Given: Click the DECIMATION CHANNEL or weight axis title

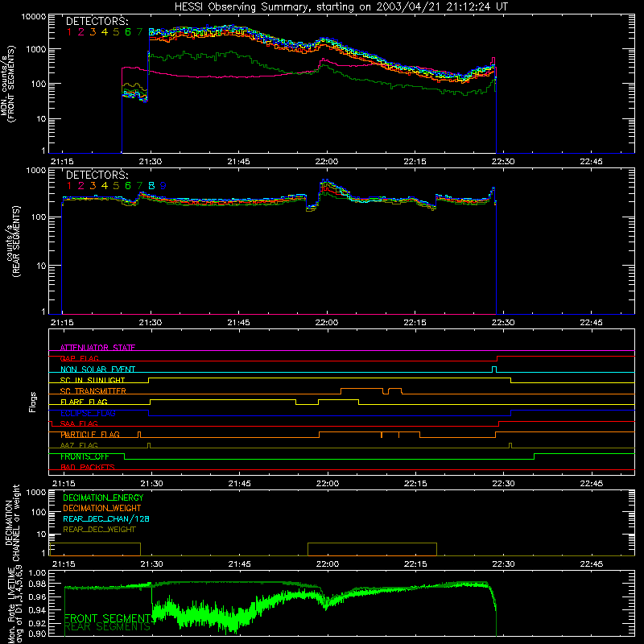Looking at the screenshot, I should coord(12,522).
